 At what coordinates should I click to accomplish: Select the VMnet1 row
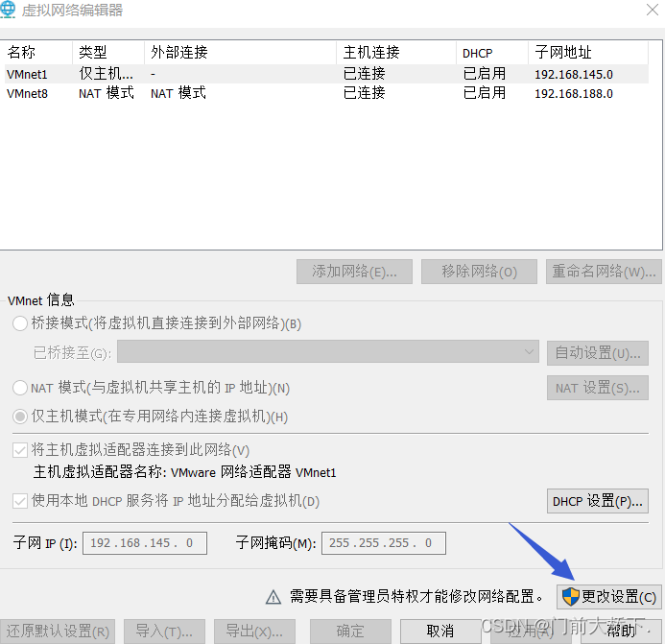[x=324, y=74]
